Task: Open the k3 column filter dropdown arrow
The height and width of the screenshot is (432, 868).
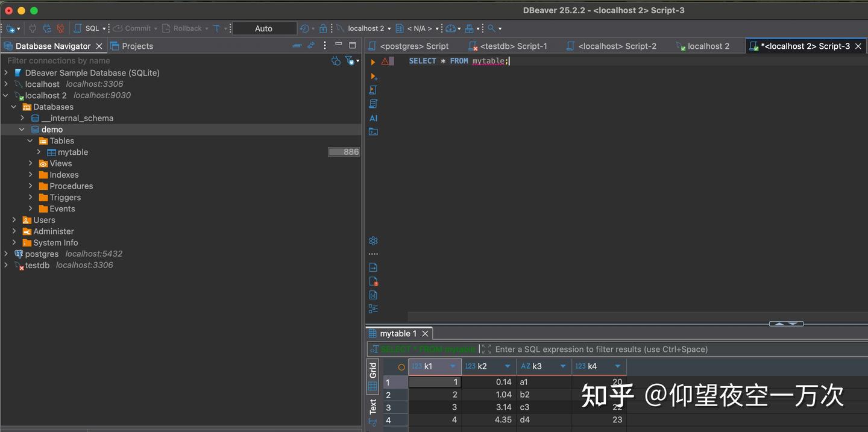Action: click(563, 366)
